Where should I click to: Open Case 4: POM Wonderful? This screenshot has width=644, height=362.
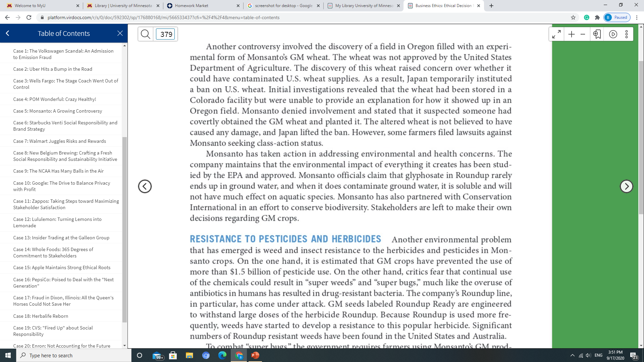click(x=55, y=99)
